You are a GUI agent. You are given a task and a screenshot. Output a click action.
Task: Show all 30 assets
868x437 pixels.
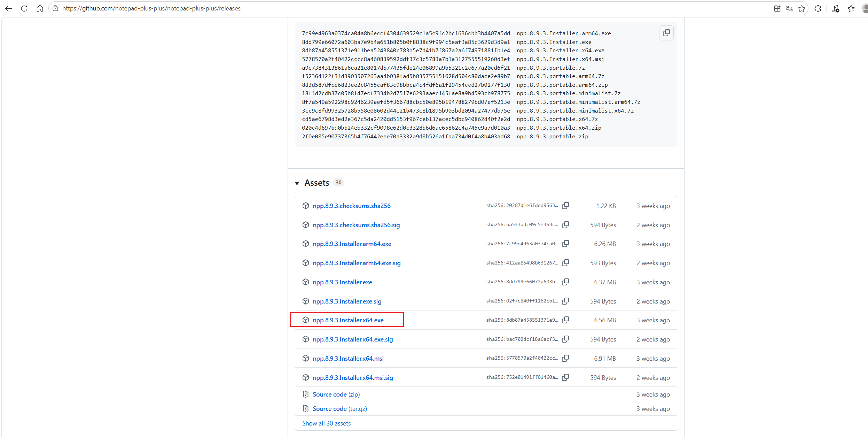pyautogui.click(x=326, y=423)
